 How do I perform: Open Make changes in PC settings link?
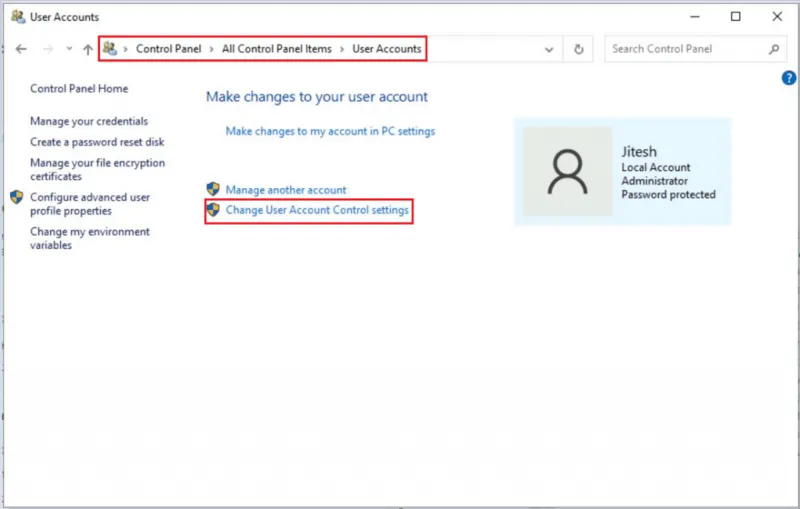click(330, 131)
